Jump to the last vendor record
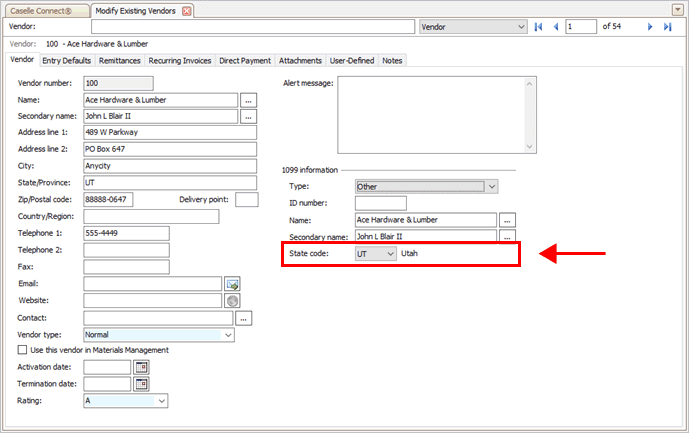Image resolution: width=689 pixels, height=433 pixels. point(667,27)
